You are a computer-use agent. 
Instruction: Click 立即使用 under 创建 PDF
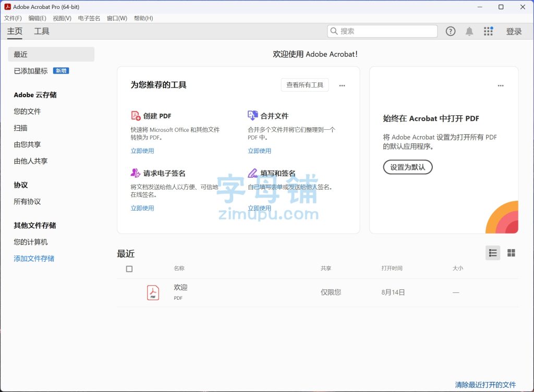[142, 151]
